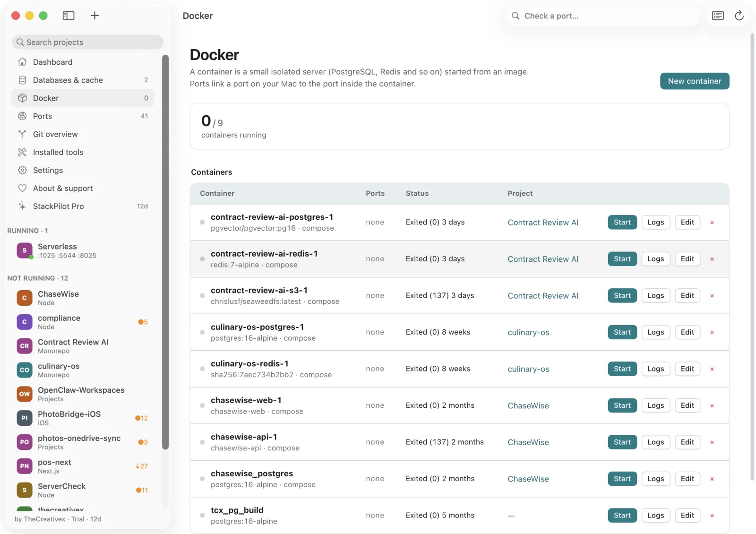The height and width of the screenshot is (534, 756).
Task: Start contract-review-ai-postgres-1 container
Action: (622, 222)
